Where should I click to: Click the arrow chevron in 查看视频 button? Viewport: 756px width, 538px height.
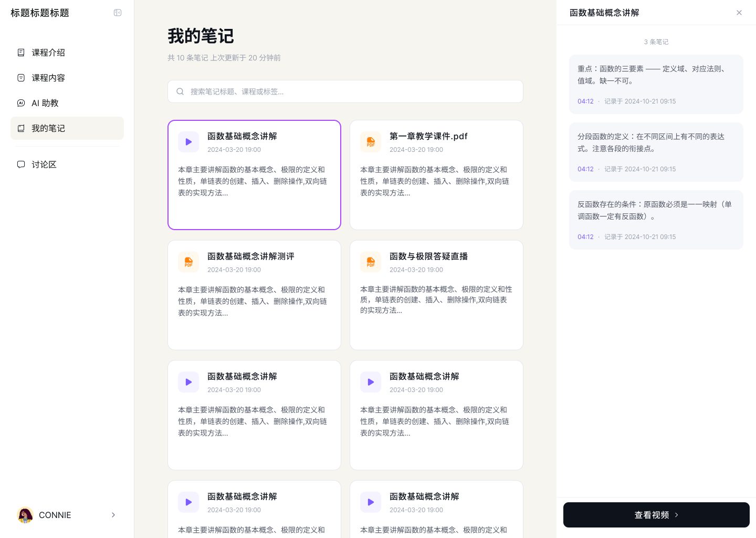pos(677,515)
